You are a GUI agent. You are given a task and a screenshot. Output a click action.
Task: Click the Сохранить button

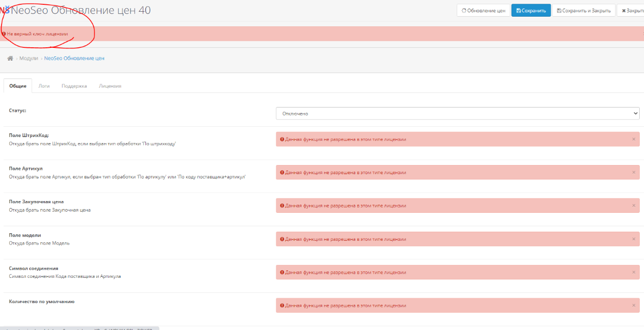531,10
